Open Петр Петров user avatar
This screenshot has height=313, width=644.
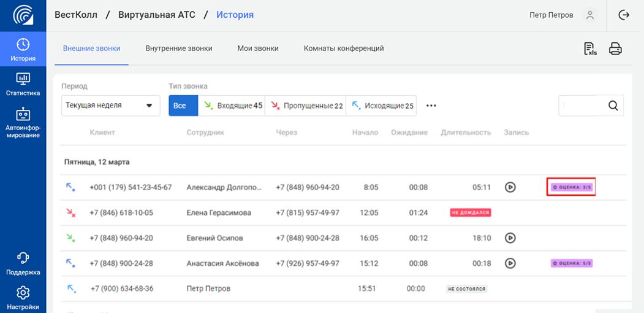tap(590, 15)
